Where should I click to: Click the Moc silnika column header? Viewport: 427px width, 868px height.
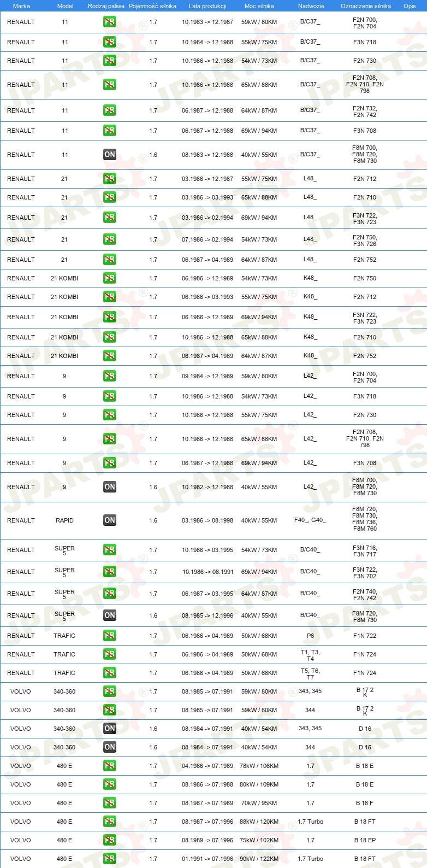(259, 6)
